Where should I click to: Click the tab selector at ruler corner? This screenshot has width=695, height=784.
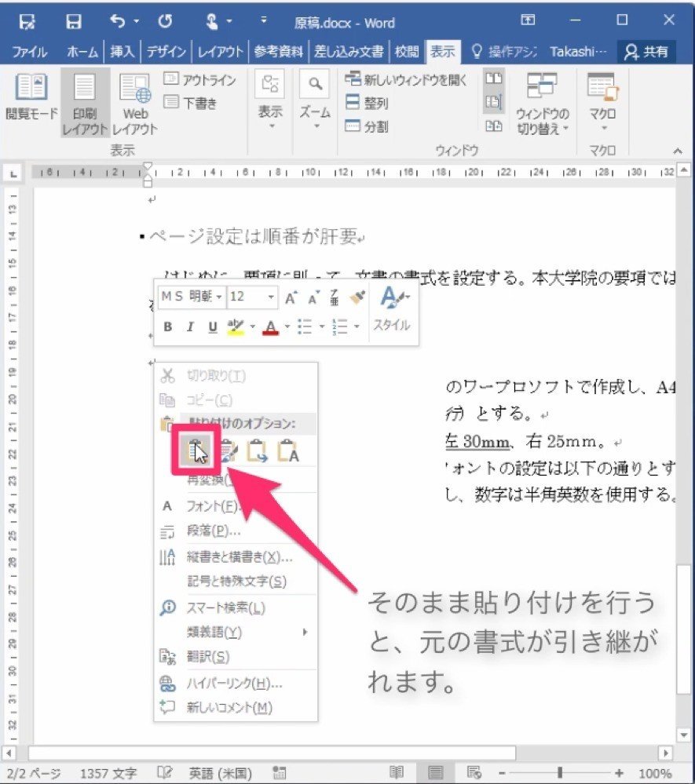coord(13,174)
